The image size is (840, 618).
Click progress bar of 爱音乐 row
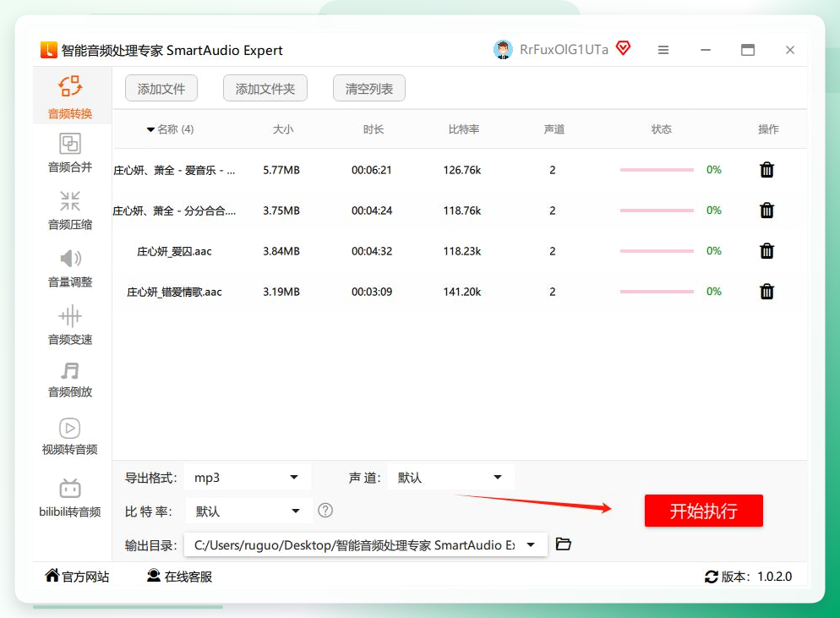[657, 170]
